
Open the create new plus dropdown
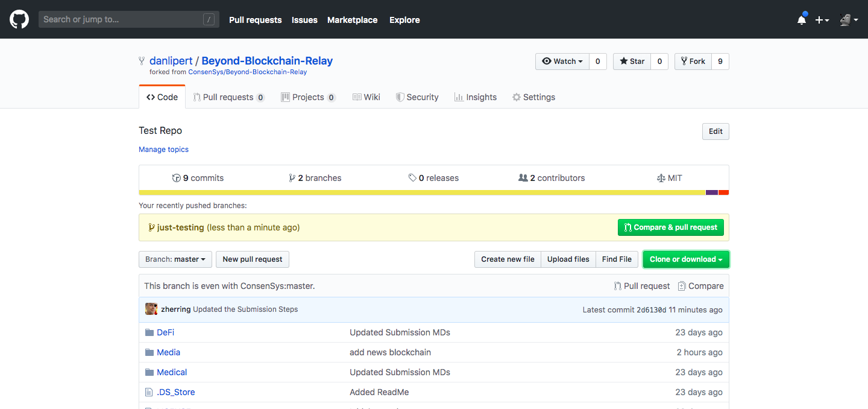(822, 20)
